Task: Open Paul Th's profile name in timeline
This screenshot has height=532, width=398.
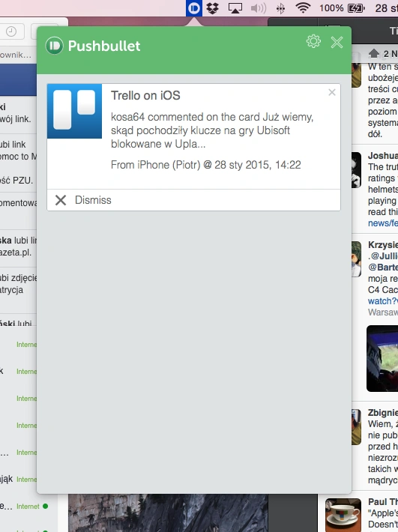Action: 383,502
